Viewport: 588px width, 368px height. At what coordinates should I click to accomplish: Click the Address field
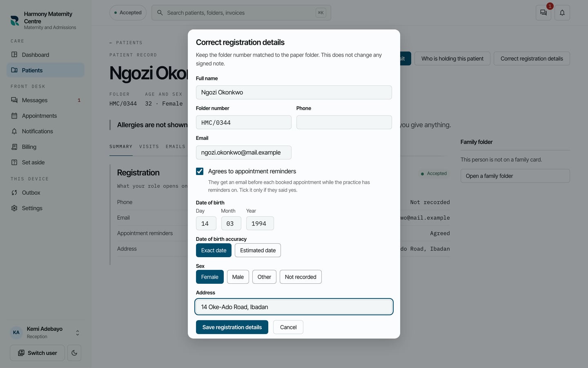(x=294, y=307)
